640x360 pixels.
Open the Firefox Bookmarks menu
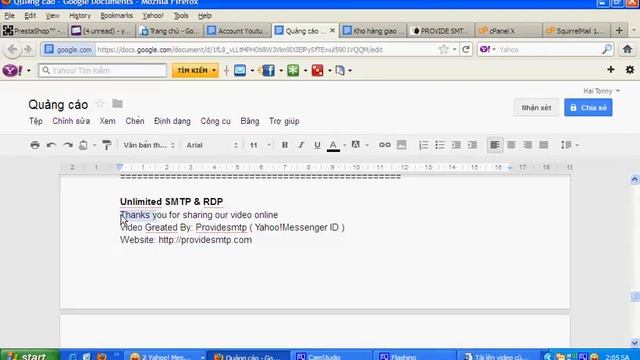pos(116,16)
